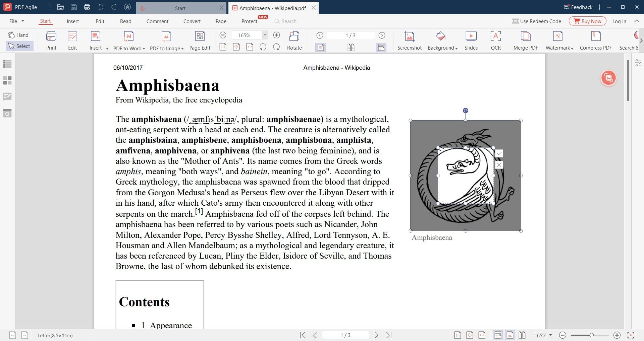Expand more ribbon tools arrow
Viewport: 644px width, 341px height.
point(641,41)
